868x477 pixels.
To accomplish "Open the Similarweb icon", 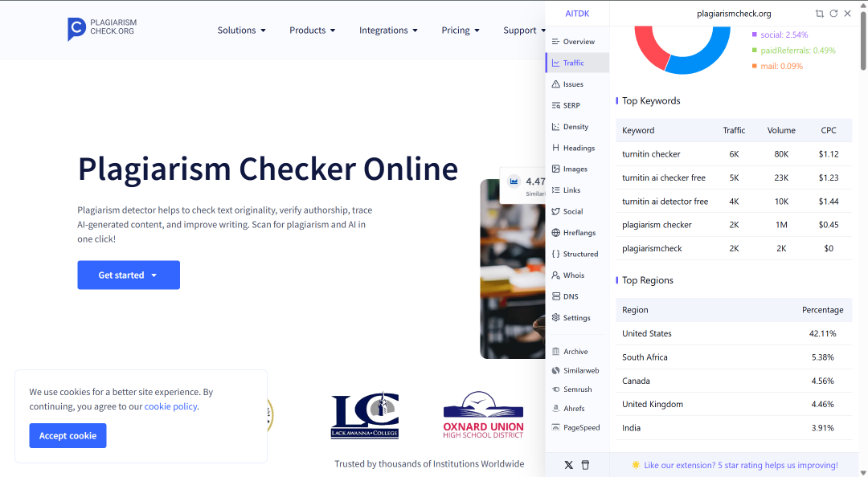I will click(555, 371).
